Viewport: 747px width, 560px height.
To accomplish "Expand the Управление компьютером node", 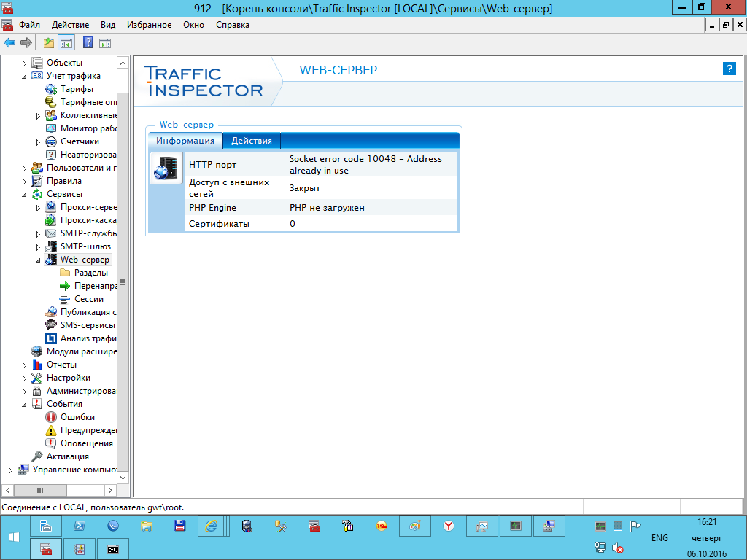I will pos(10,470).
